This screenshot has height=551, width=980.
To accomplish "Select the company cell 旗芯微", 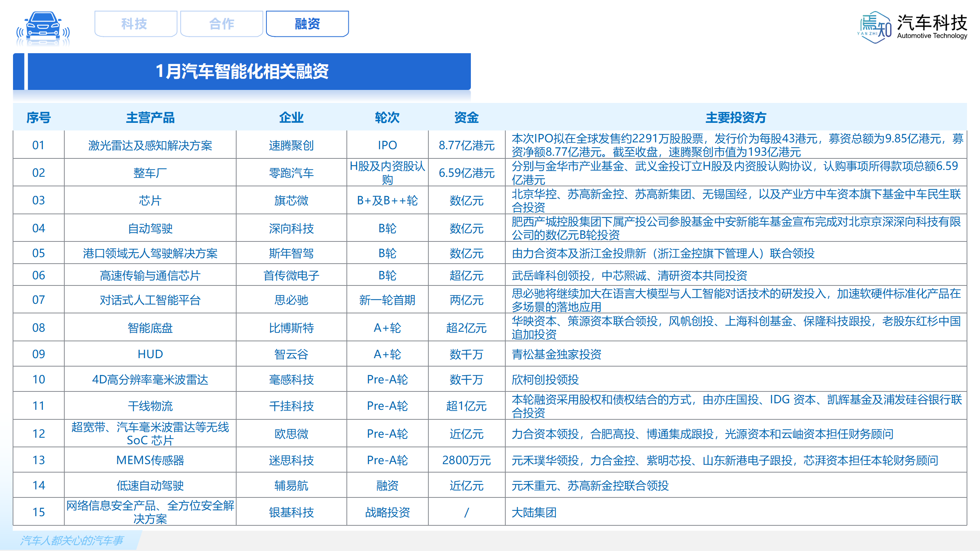I will tap(291, 200).
